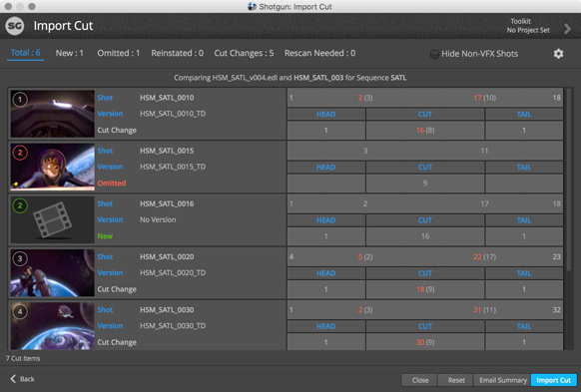Click the Shot label of HSM_SATL_0010
581x392 pixels.
(105, 98)
